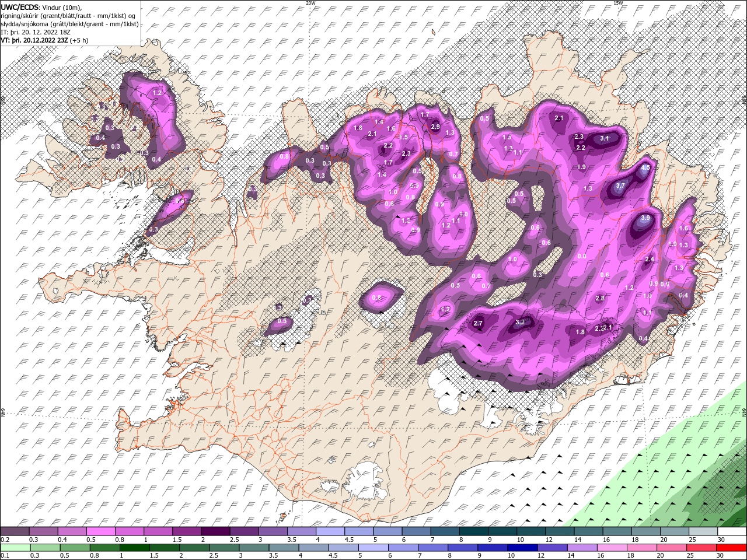Click the dark teal 8 swatch, top legend row
The width and height of the screenshot is (747, 560).
click(x=474, y=531)
